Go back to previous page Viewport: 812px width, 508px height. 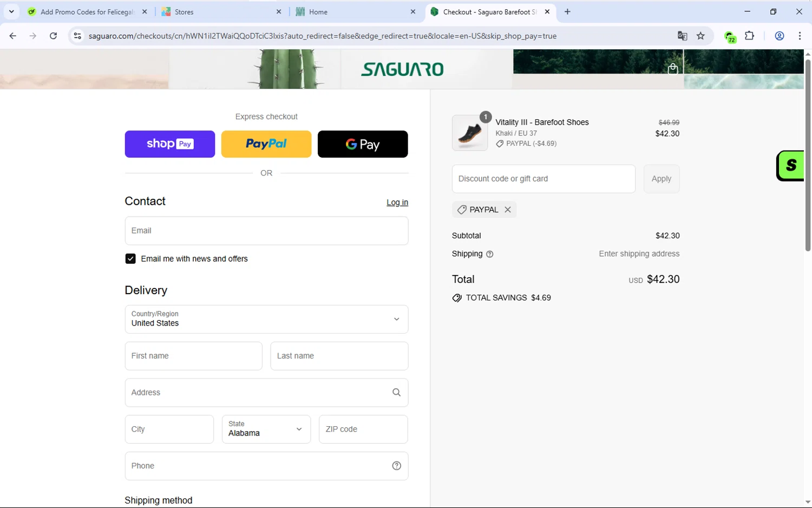pyautogui.click(x=13, y=36)
